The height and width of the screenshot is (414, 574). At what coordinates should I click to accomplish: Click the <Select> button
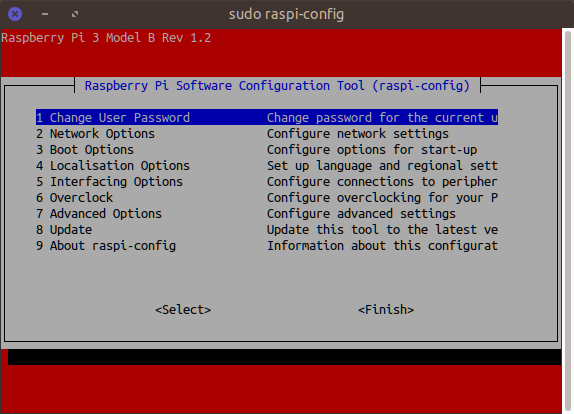[183, 310]
